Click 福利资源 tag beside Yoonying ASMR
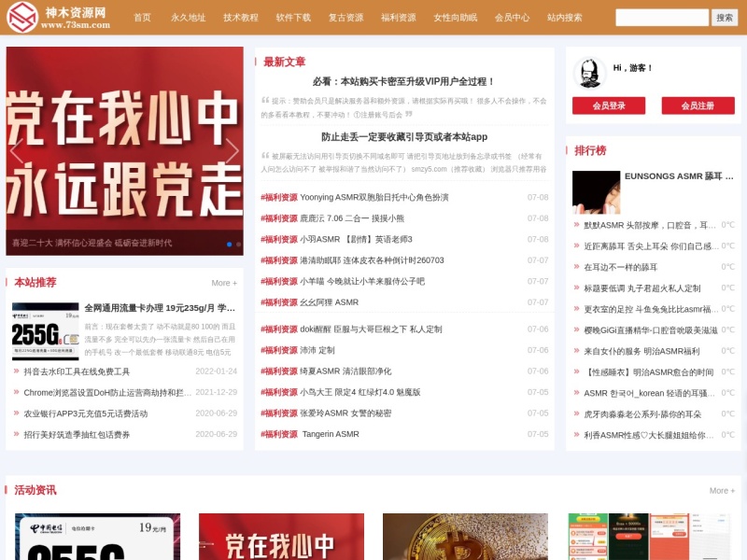Viewport: 747px width, 560px height. point(279,197)
